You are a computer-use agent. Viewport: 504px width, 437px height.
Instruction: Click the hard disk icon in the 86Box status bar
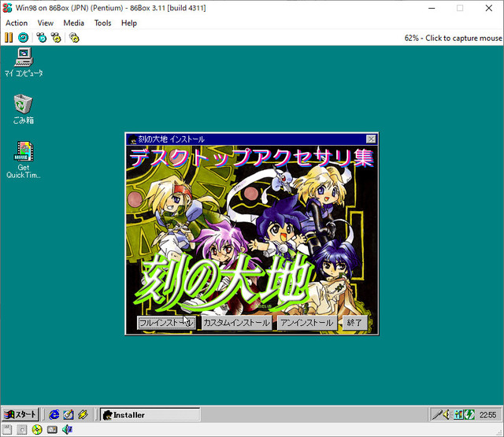(x=52, y=430)
